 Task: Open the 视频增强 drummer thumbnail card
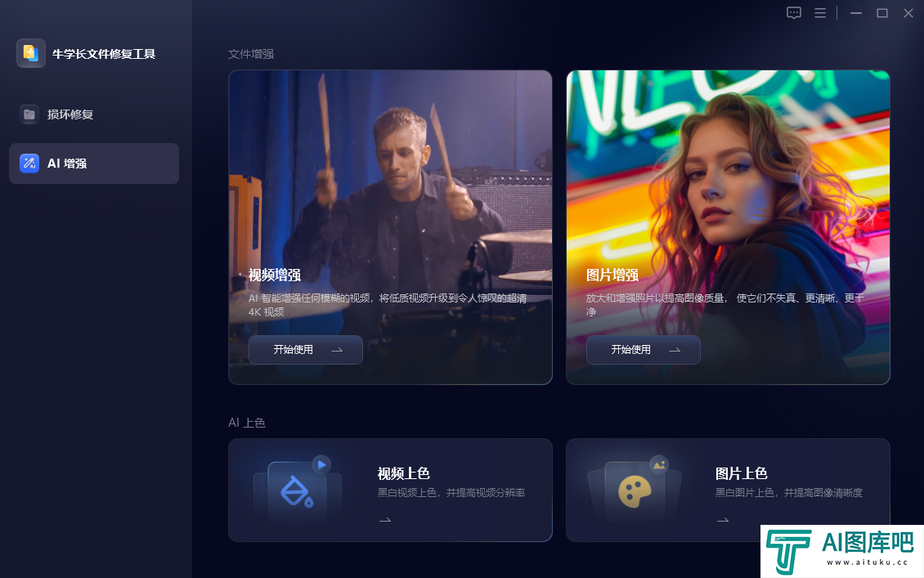click(390, 227)
